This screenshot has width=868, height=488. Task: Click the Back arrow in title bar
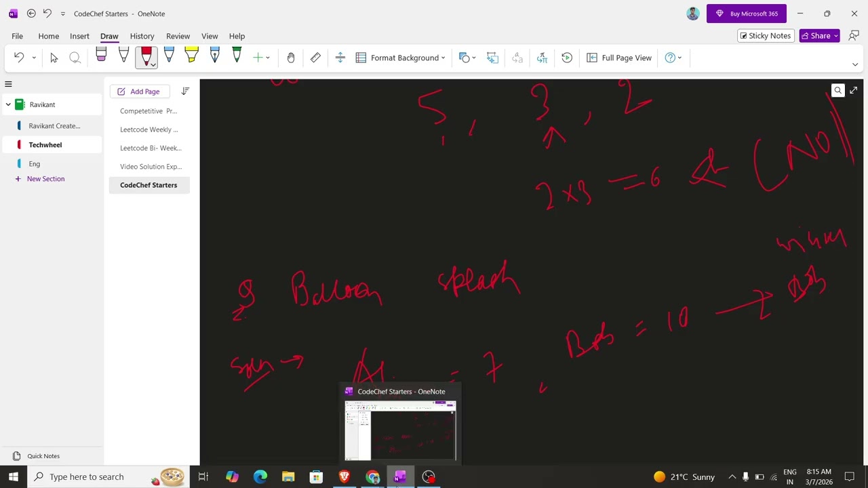click(31, 14)
